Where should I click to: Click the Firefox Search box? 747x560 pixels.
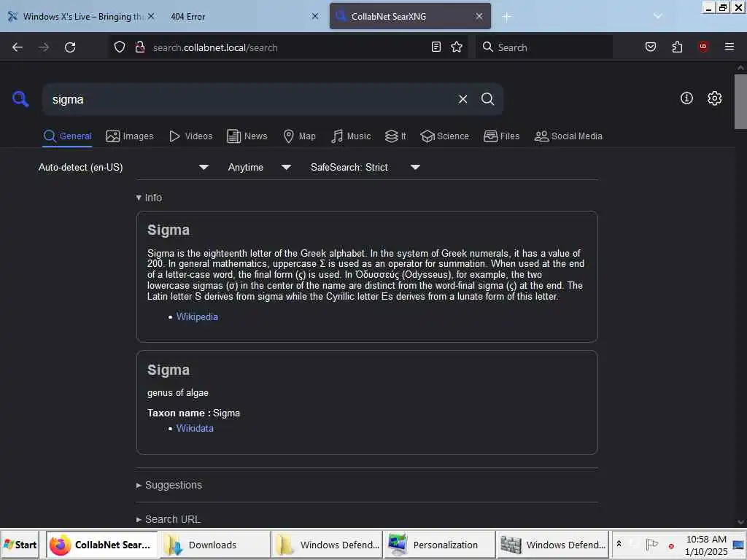coord(543,47)
